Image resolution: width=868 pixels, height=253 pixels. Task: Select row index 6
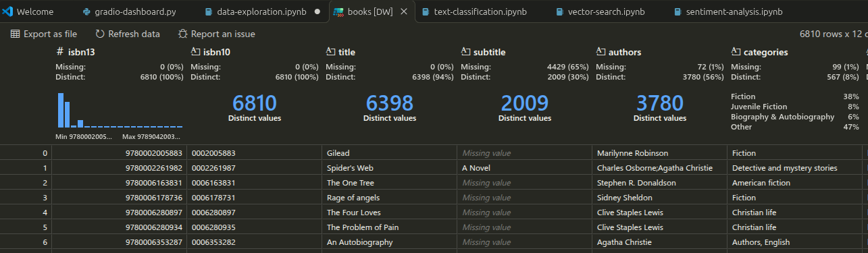[x=26, y=242]
